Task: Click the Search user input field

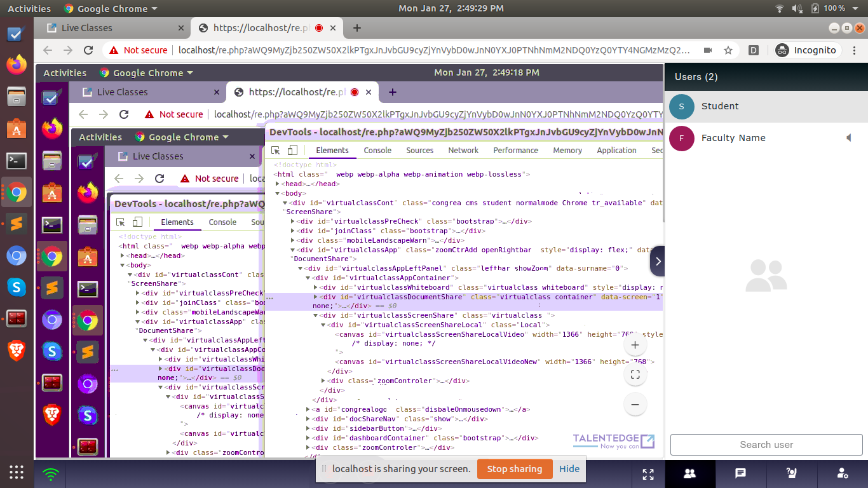Action: pyautogui.click(x=766, y=445)
